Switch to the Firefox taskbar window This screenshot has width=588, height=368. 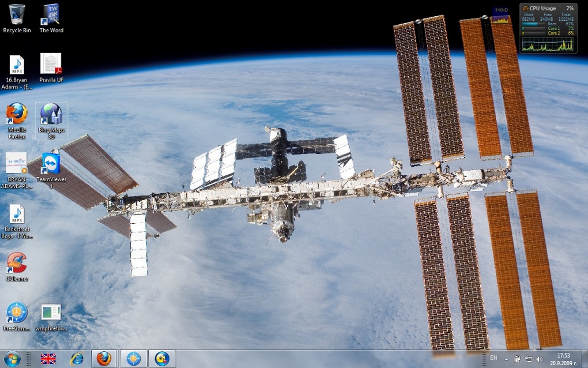coord(104,359)
